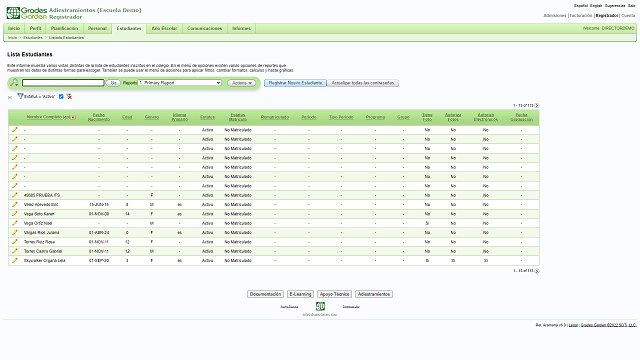Open the Comunicaciones tab
The height and width of the screenshot is (360, 640).
205,29
